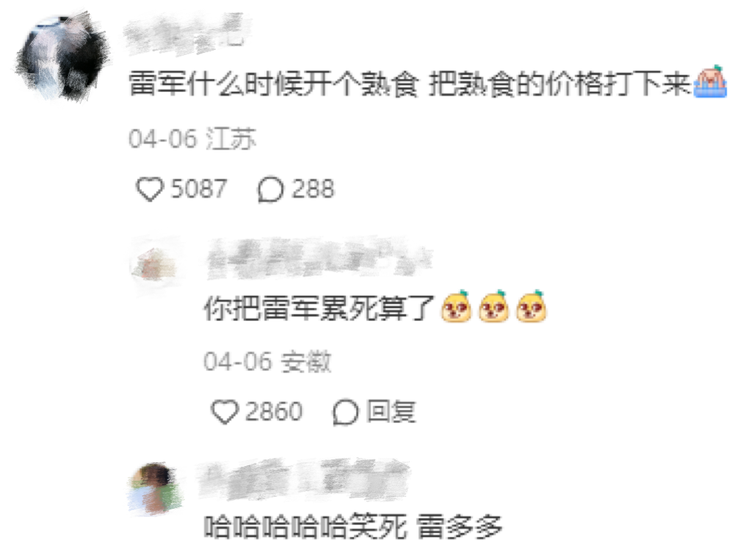This screenshot has height=560, width=752.
Task: Click the 回复 reply text button
Action: [x=391, y=411]
